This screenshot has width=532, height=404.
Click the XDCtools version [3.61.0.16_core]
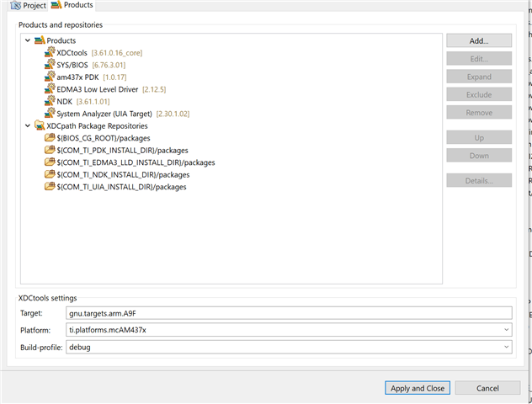[117, 53]
